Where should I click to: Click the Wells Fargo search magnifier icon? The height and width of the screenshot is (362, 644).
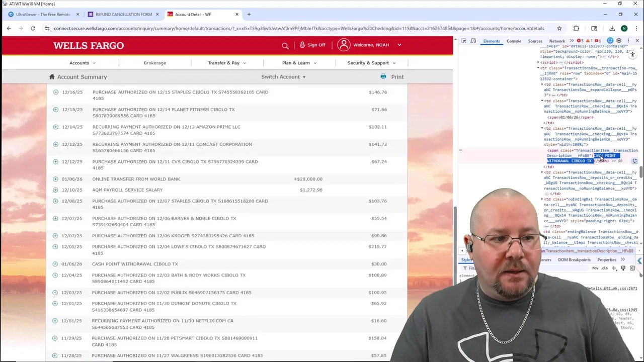pyautogui.click(x=285, y=45)
